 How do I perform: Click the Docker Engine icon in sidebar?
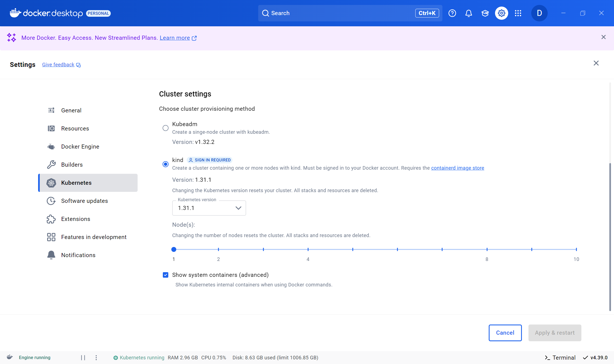(x=51, y=146)
